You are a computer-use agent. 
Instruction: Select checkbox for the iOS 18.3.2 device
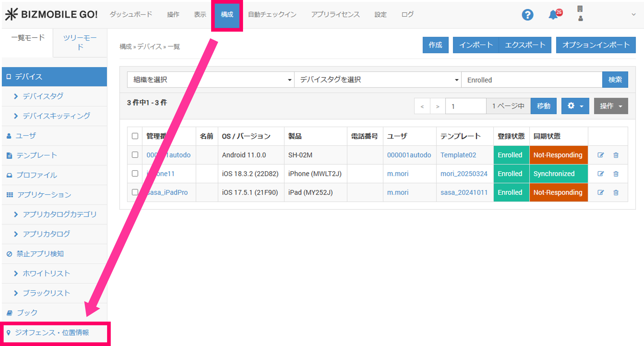tap(135, 174)
